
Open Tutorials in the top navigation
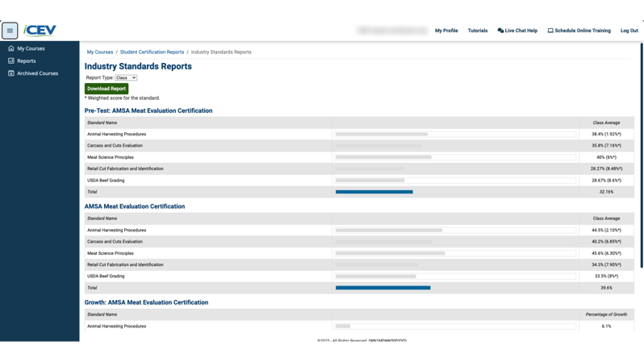tap(478, 31)
